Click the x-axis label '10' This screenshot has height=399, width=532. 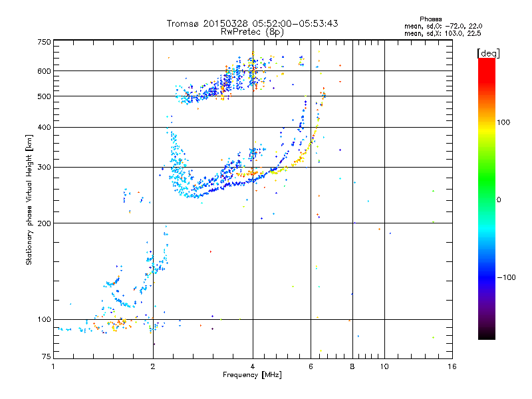[384, 366]
